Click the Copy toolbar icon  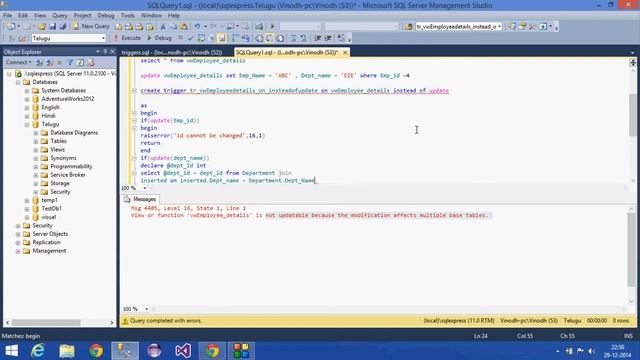(173, 27)
